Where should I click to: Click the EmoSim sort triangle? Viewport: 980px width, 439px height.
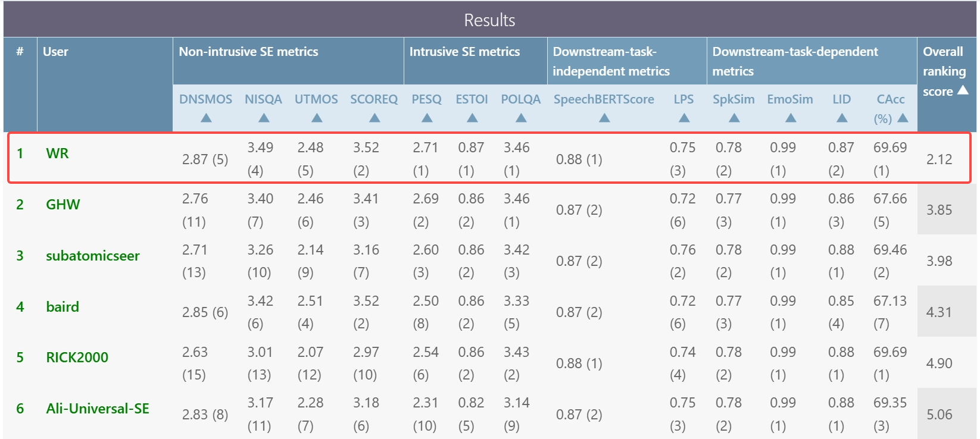click(791, 118)
